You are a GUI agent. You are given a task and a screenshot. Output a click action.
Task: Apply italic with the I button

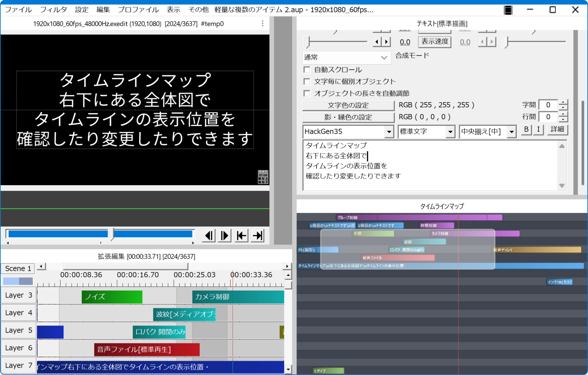tap(538, 130)
